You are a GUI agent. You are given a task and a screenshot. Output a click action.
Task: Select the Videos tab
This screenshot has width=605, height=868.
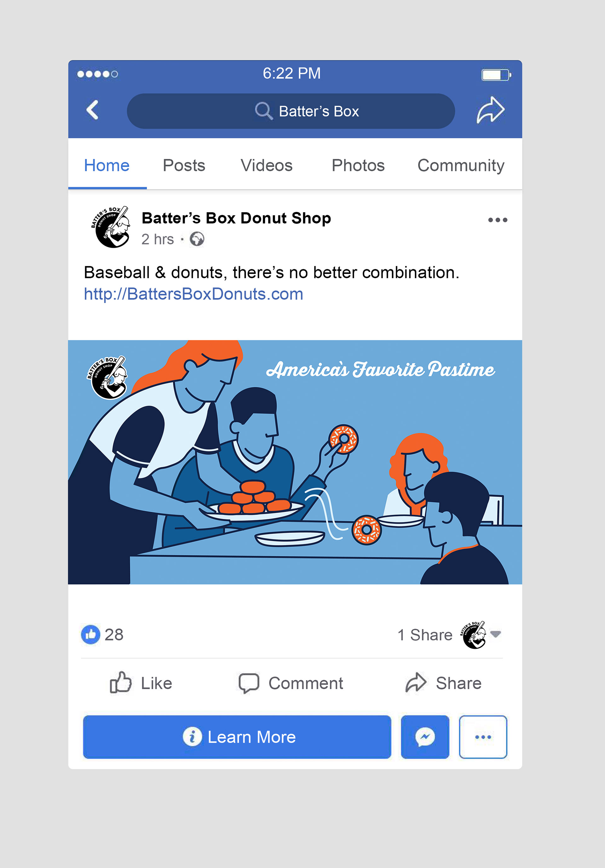point(266,165)
